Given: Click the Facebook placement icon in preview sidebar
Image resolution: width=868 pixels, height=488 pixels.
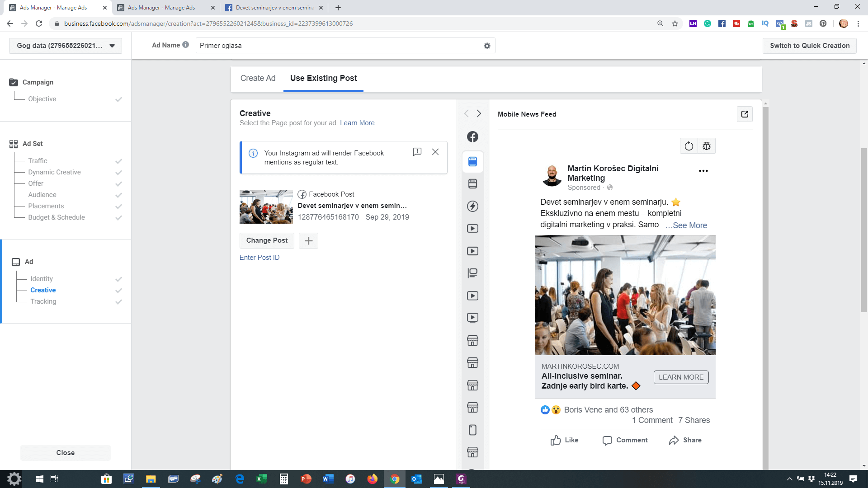Looking at the screenshot, I should [x=472, y=136].
